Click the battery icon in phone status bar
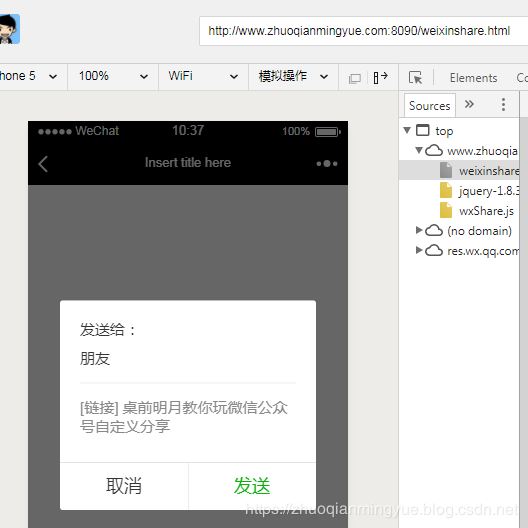 pyautogui.click(x=328, y=132)
